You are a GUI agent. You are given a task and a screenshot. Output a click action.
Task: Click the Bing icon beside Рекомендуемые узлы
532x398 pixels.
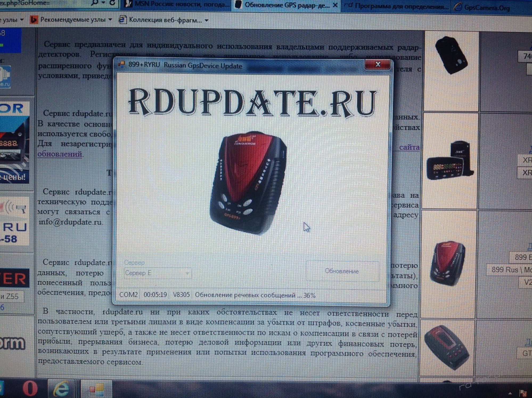tap(34, 19)
